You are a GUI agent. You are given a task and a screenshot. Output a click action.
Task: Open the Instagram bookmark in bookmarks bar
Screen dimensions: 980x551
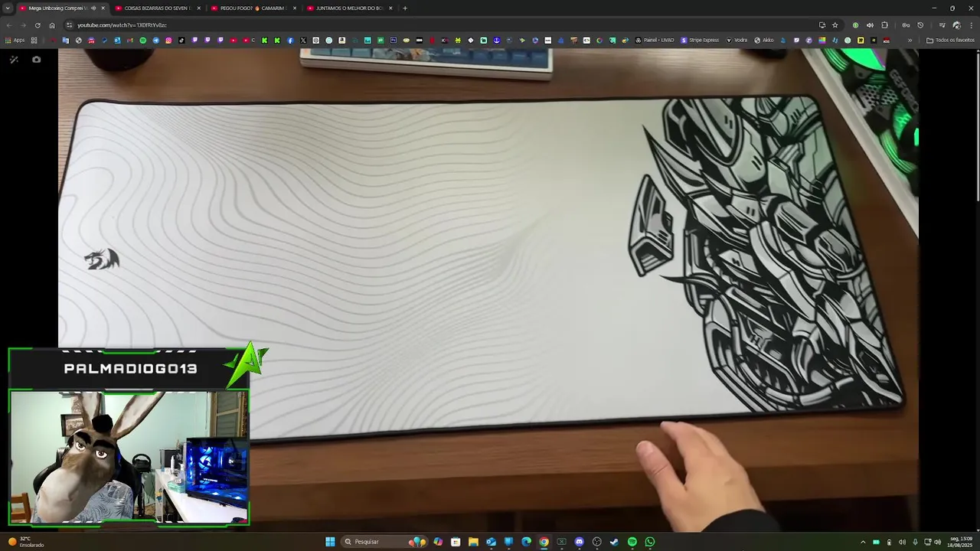tap(168, 41)
